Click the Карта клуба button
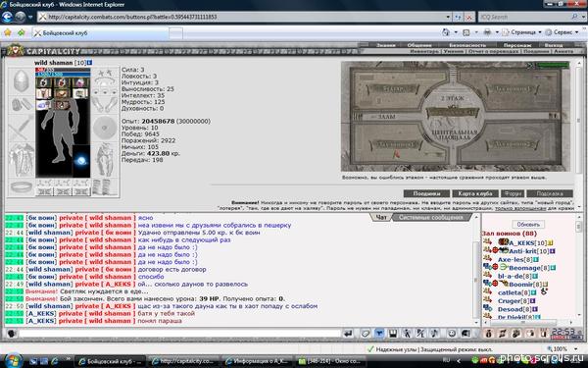This screenshot has width=588, height=368. (474, 193)
